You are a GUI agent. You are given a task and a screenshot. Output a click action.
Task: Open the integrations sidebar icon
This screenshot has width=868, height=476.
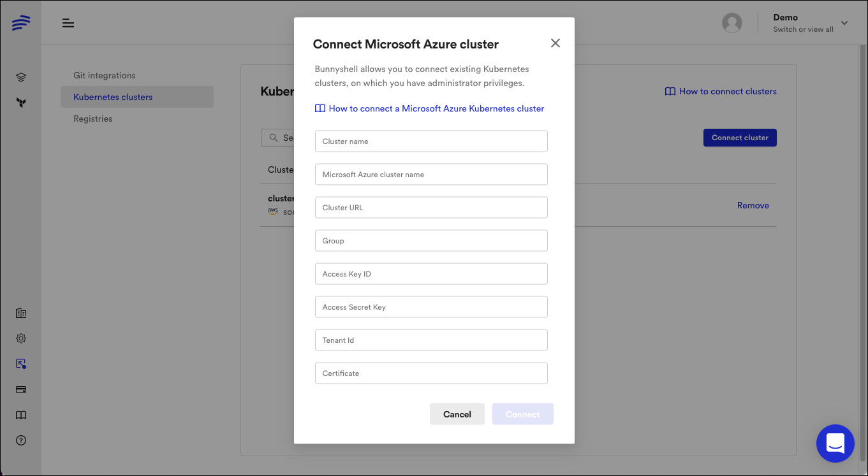pyautogui.click(x=21, y=364)
